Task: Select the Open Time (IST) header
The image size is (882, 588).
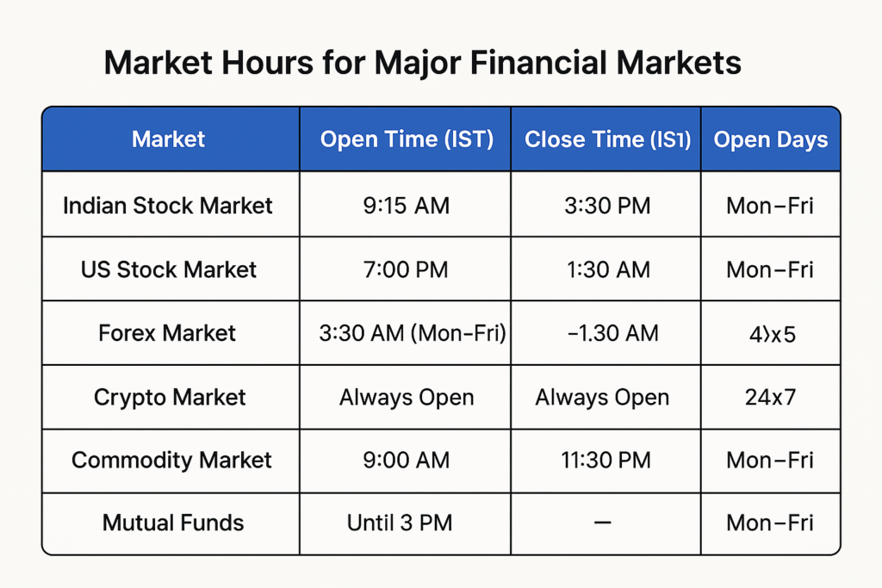Action: click(x=407, y=139)
